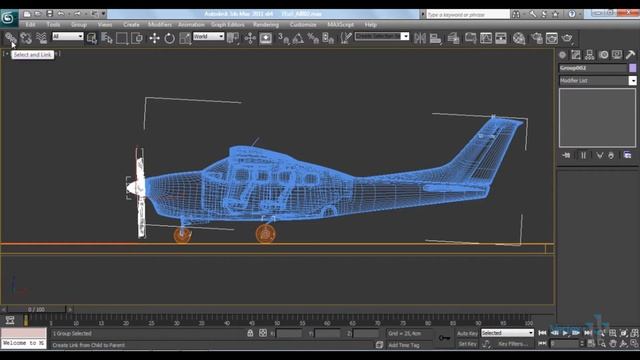Screen dimensions: 640x360
Task: Expand the Quick Access Toolbar dropdown arrow
Action: [103, 14]
